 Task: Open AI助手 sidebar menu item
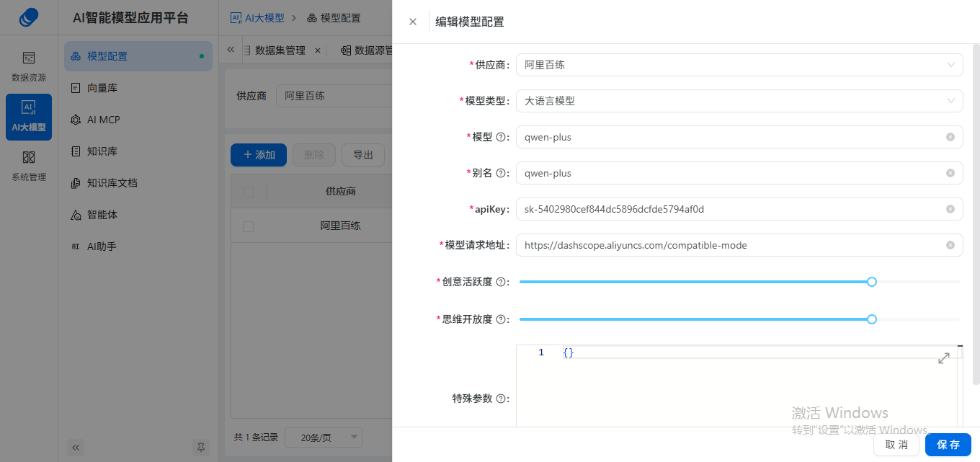tap(138, 246)
